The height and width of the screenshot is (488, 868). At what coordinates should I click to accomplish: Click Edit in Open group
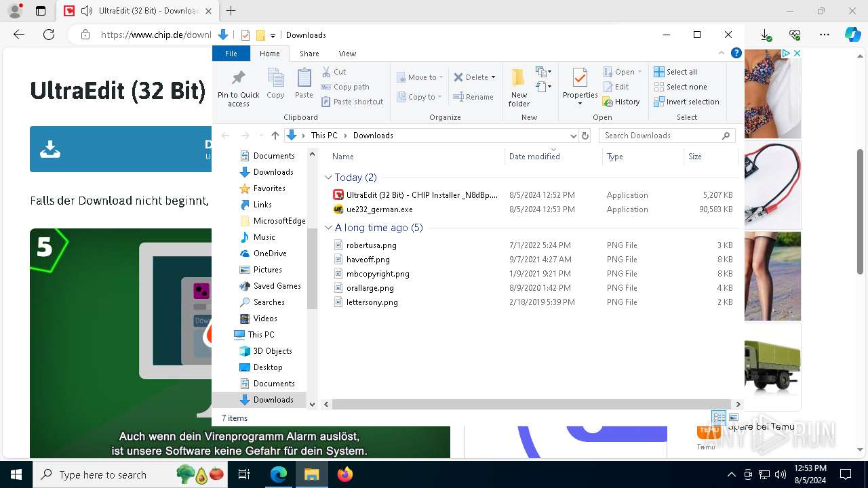point(616,87)
